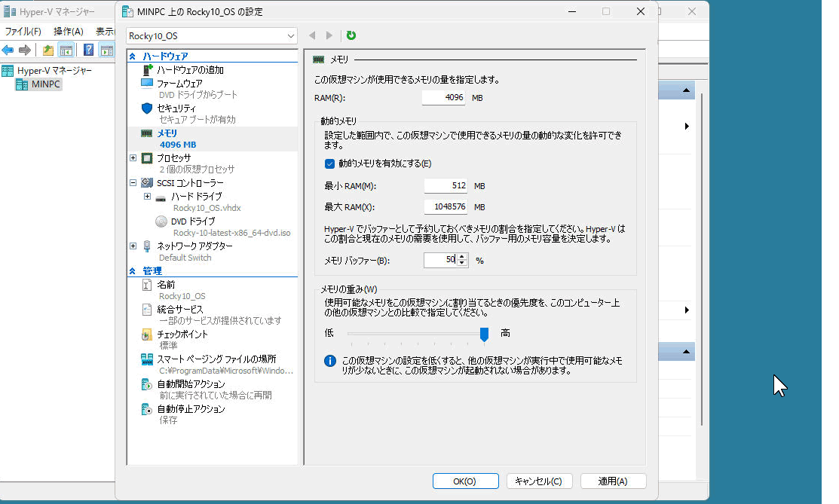Toggle 動的メモリを有効にする checkbox

tap(329, 163)
